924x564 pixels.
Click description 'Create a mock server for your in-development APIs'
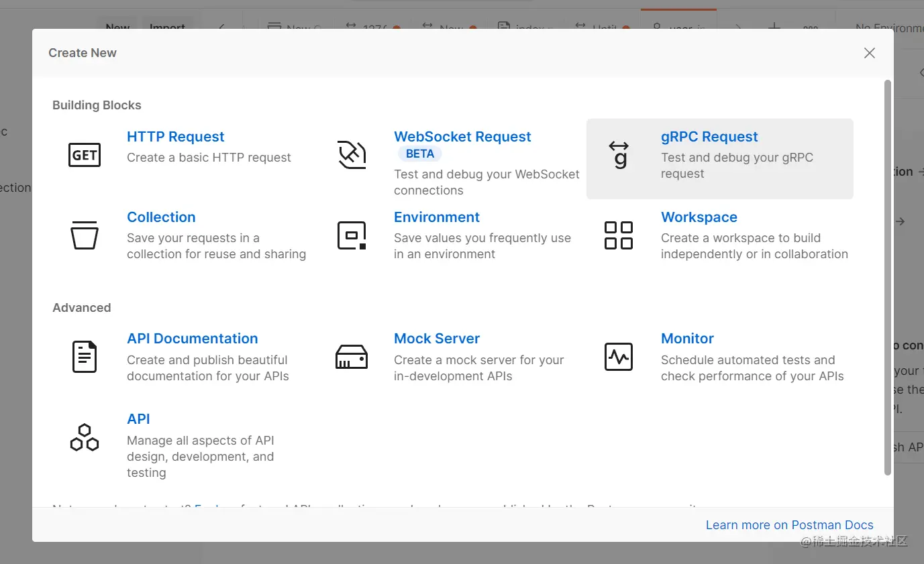pyautogui.click(x=479, y=368)
